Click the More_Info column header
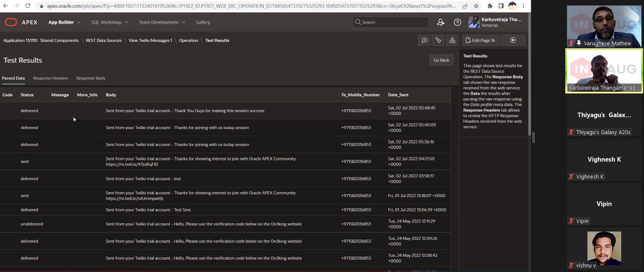 (87, 95)
